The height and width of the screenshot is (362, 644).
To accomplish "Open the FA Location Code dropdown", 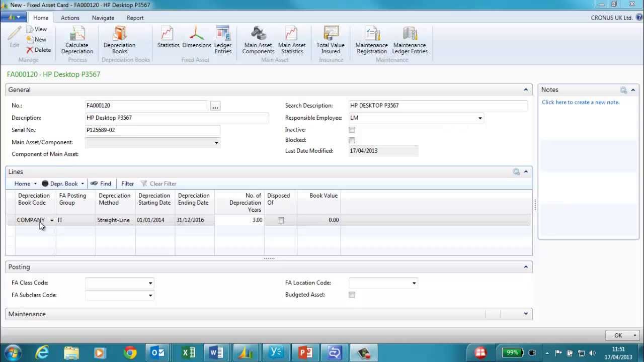I will [414, 283].
